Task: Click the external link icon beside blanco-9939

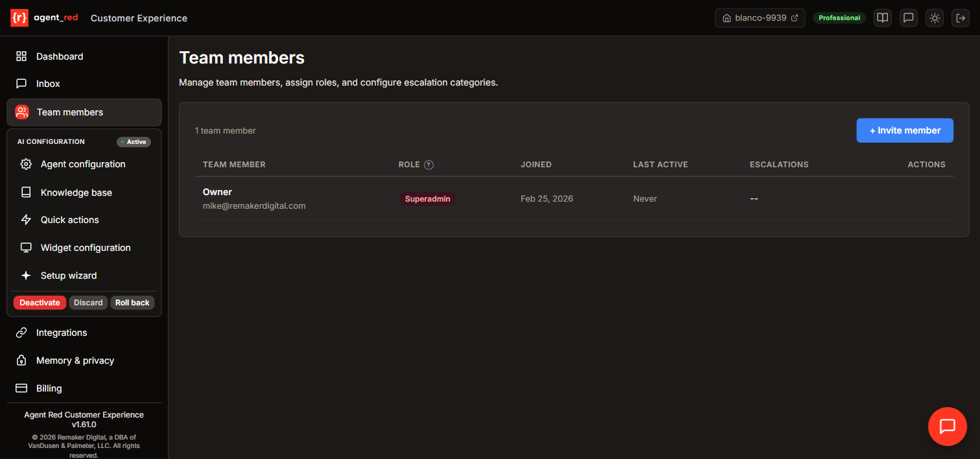Action: 796,18
